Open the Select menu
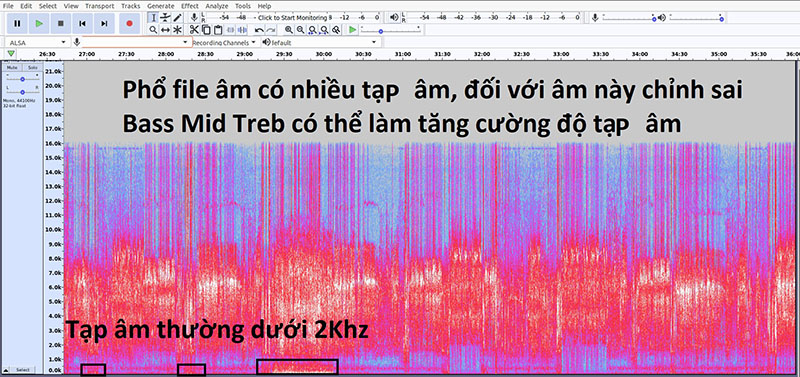This screenshot has height=377, width=800. pos(48,6)
